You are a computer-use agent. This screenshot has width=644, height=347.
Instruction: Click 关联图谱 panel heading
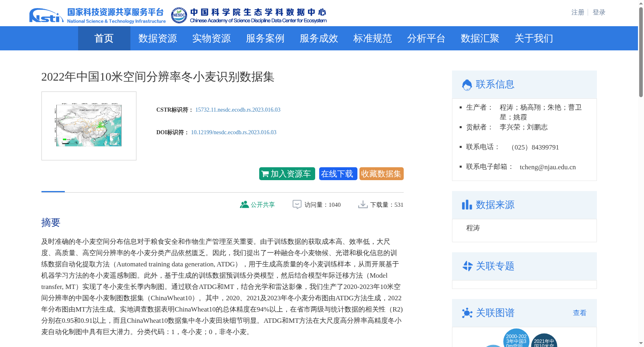495,313
